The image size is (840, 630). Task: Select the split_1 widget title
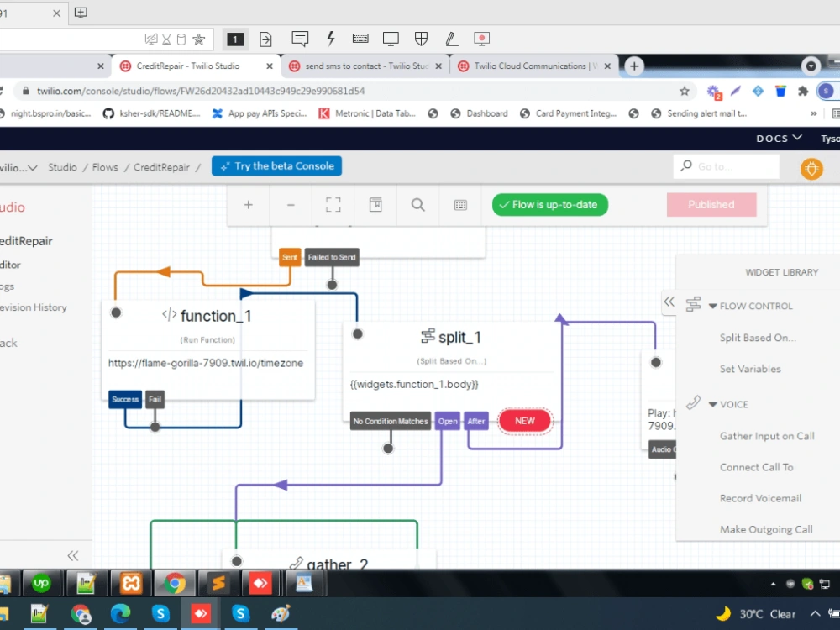coord(459,337)
